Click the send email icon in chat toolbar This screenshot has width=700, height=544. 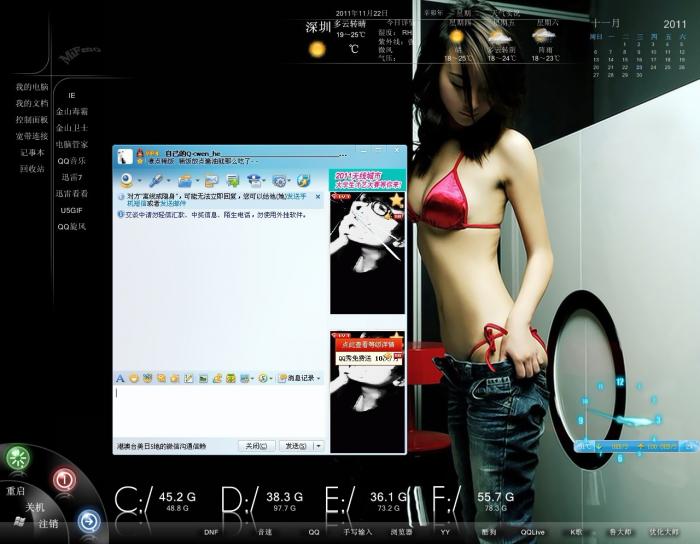pyautogui.click(x=211, y=181)
